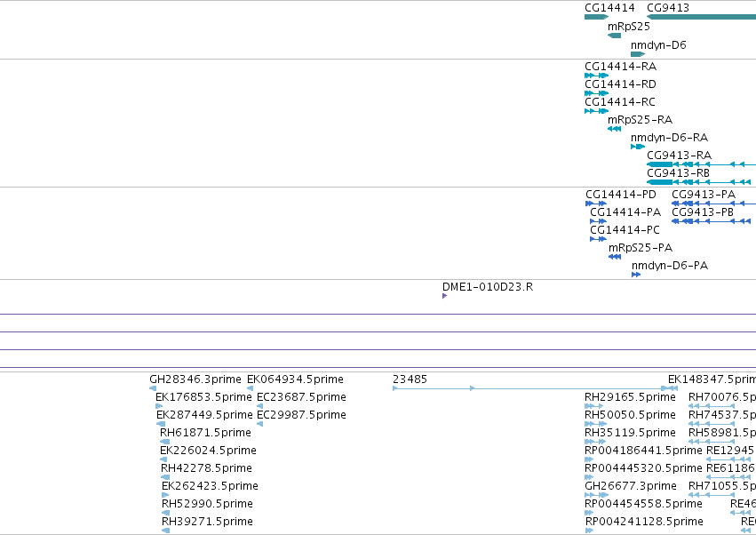Select the CG14414-RD transcript label
This screenshot has width=756, height=535.
[x=620, y=84]
